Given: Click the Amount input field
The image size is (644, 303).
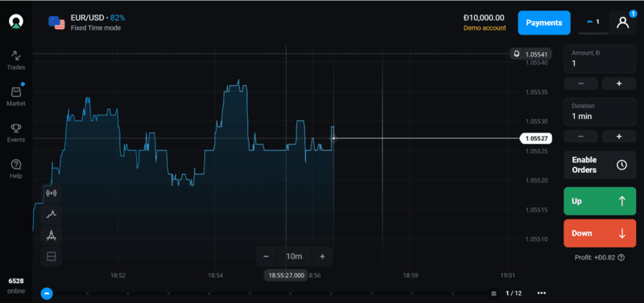Looking at the screenshot, I should point(600,59).
